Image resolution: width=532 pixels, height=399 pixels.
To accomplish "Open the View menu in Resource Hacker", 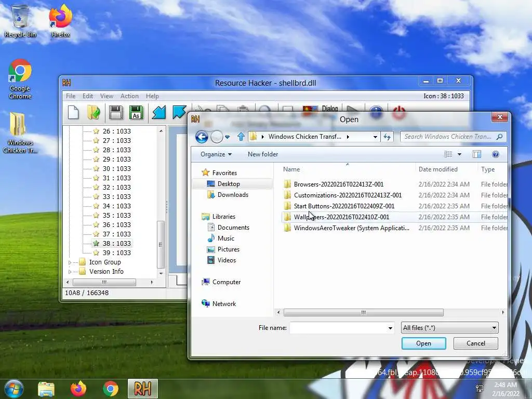I will click(x=107, y=96).
